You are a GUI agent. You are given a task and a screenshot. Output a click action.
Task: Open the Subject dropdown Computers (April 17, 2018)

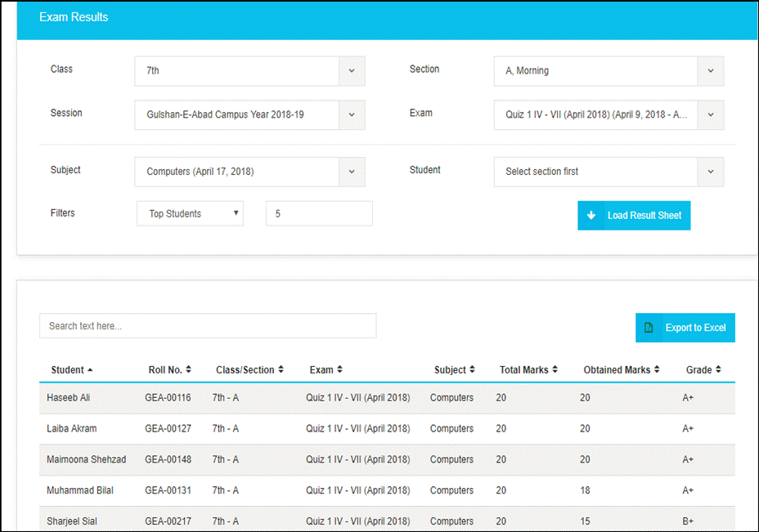point(249,172)
